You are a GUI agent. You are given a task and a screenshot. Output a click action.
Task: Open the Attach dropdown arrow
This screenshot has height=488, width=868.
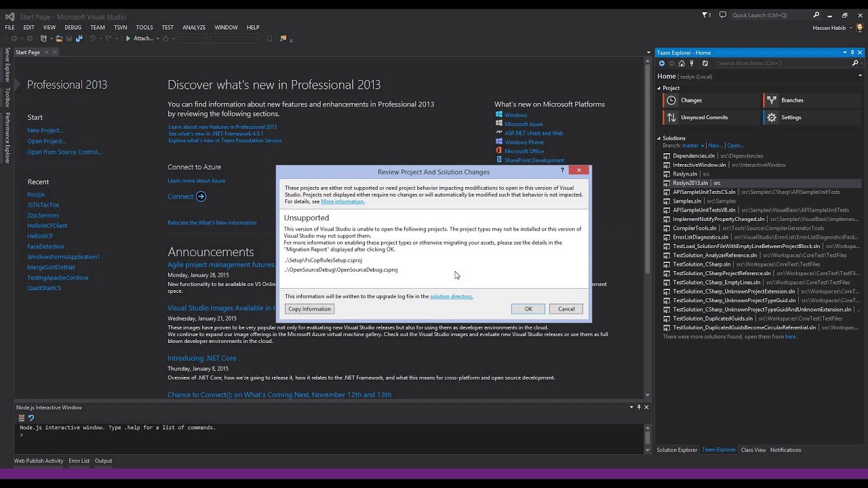[157, 39]
